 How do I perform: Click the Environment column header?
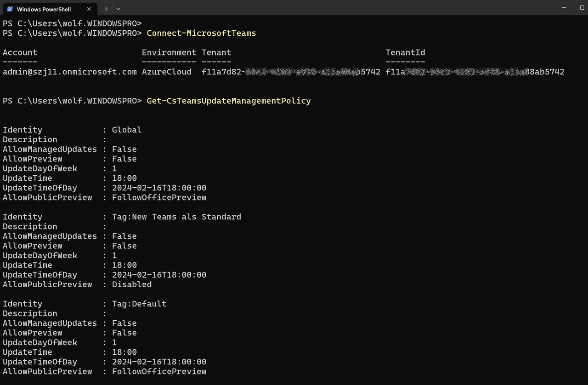(169, 52)
